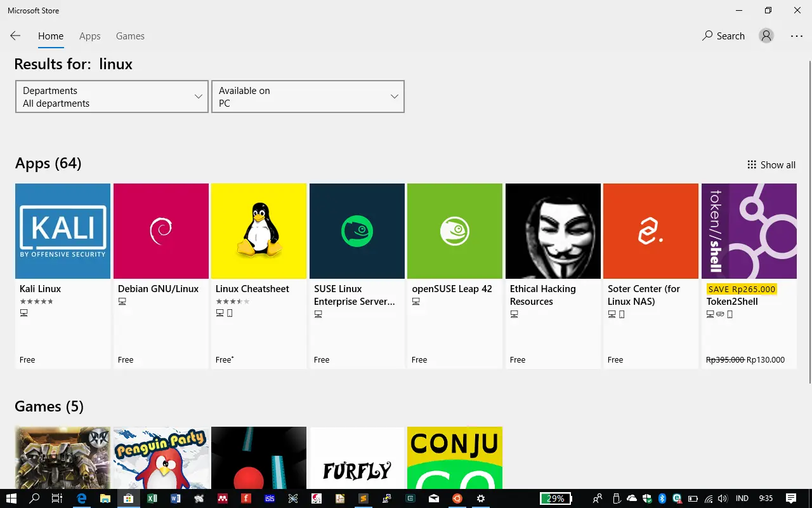Open the See more (...) menu
This screenshot has height=508, width=812.
pyautogui.click(x=797, y=36)
